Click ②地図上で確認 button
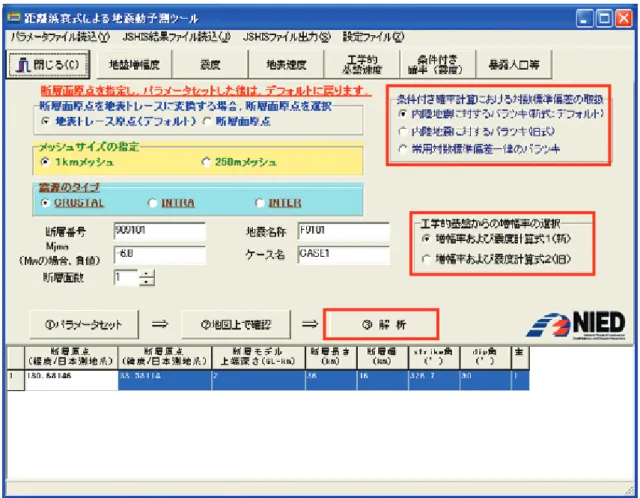The width and height of the screenshot is (640, 498). [236, 325]
